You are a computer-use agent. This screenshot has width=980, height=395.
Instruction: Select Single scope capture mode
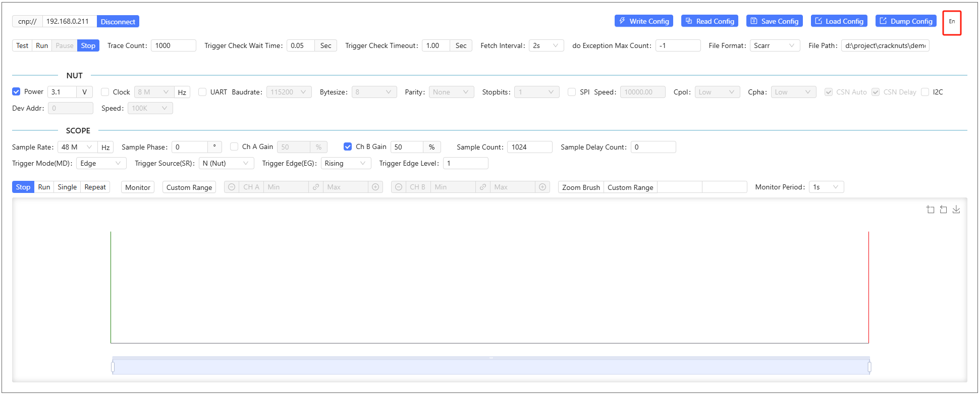click(67, 187)
